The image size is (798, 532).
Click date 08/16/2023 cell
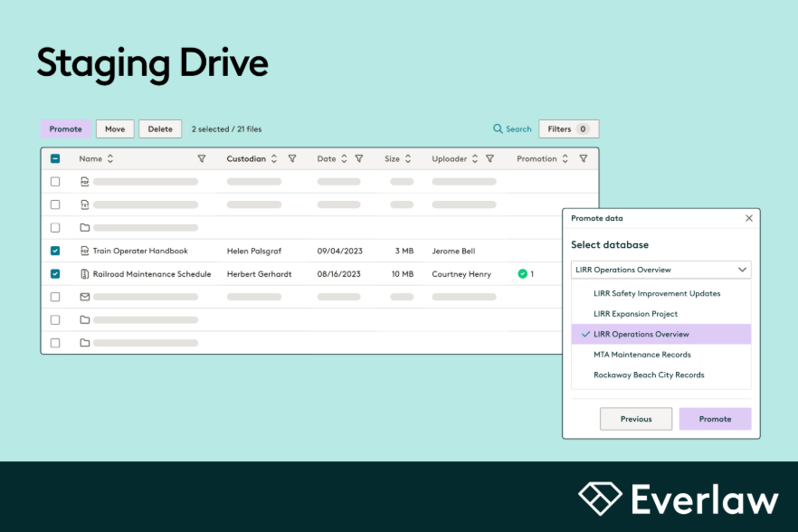tap(339, 274)
